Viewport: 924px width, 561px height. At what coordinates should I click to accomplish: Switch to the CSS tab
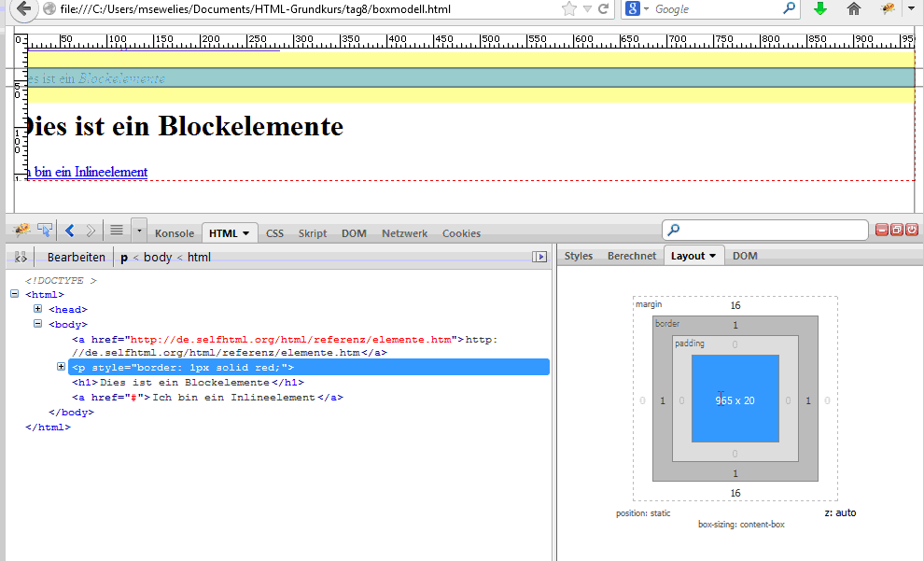(x=274, y=233)
